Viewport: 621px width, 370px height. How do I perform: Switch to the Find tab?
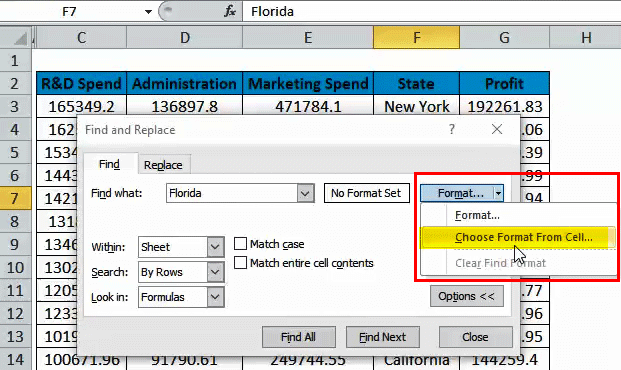click(x=109, y=164)
